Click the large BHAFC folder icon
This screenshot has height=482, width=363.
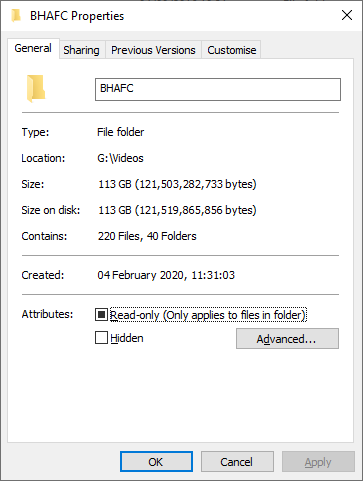(x=36, y=89)
